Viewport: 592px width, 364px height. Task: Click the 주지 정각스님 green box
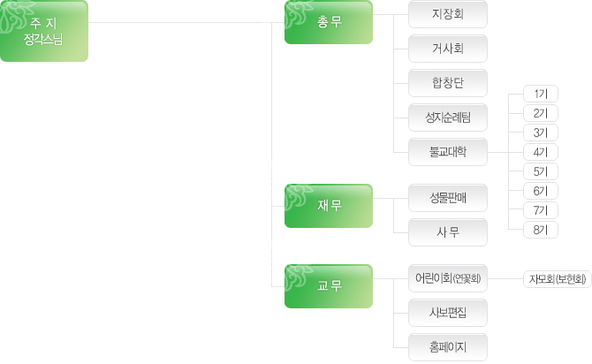[44, 31]
